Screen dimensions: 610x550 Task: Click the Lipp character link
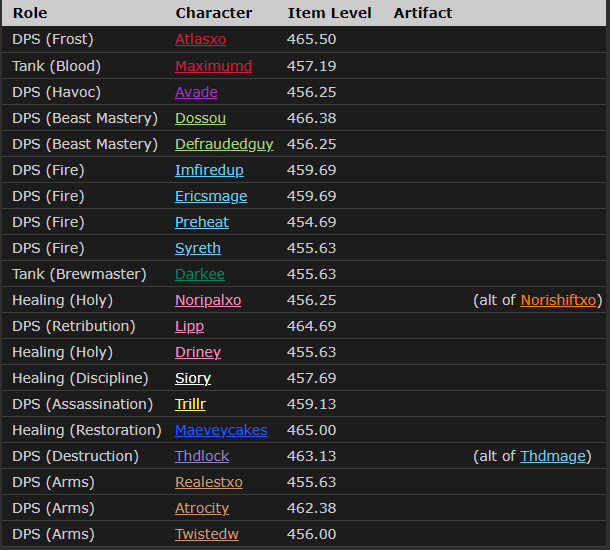click(189, 326)
